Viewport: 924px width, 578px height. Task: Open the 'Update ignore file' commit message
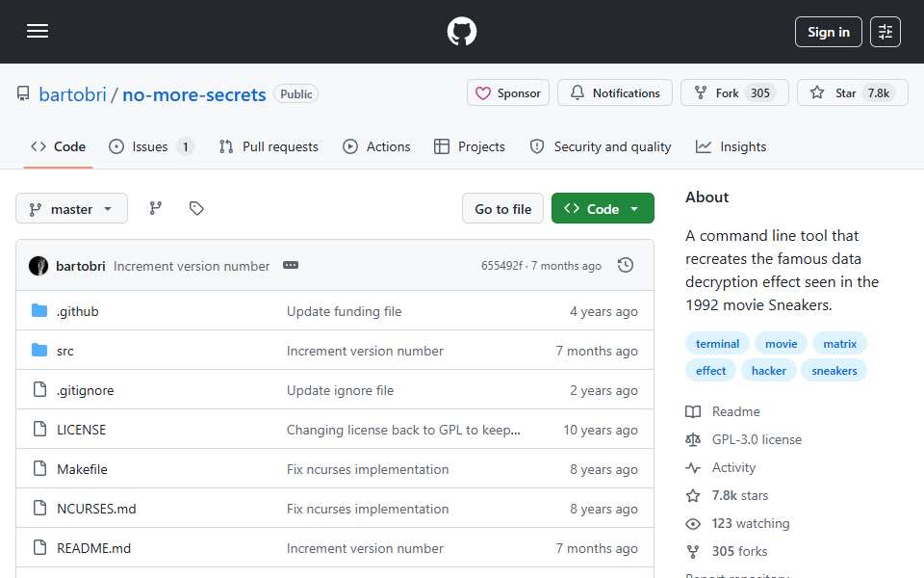(340, 390)
